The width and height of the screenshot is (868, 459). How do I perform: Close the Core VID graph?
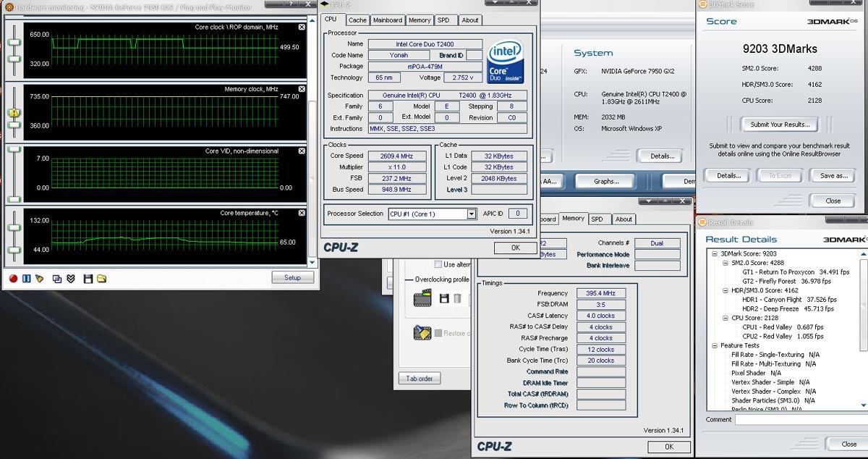[x=302, y=151]
